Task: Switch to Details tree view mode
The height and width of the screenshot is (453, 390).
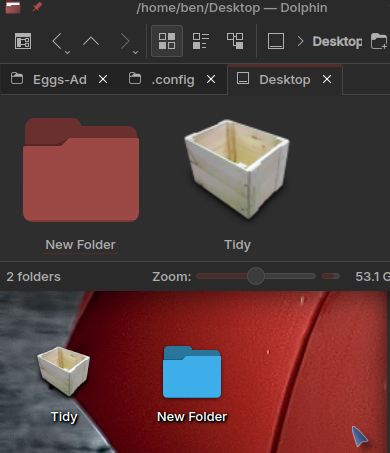Action: click(x=235, y=41)
